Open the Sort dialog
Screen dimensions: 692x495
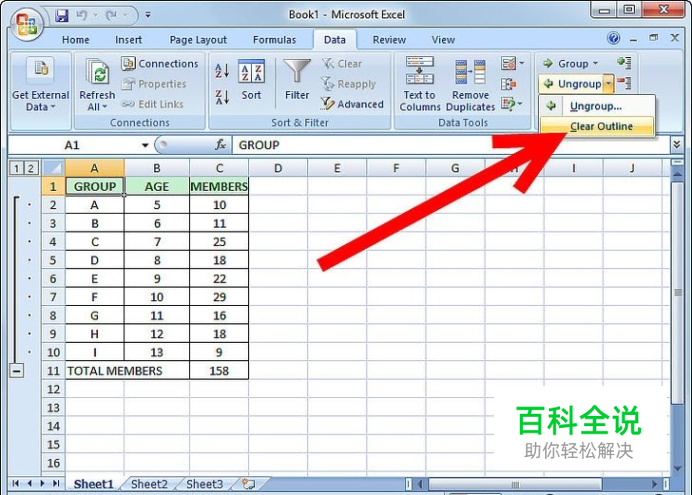click(x=252, y=79)
